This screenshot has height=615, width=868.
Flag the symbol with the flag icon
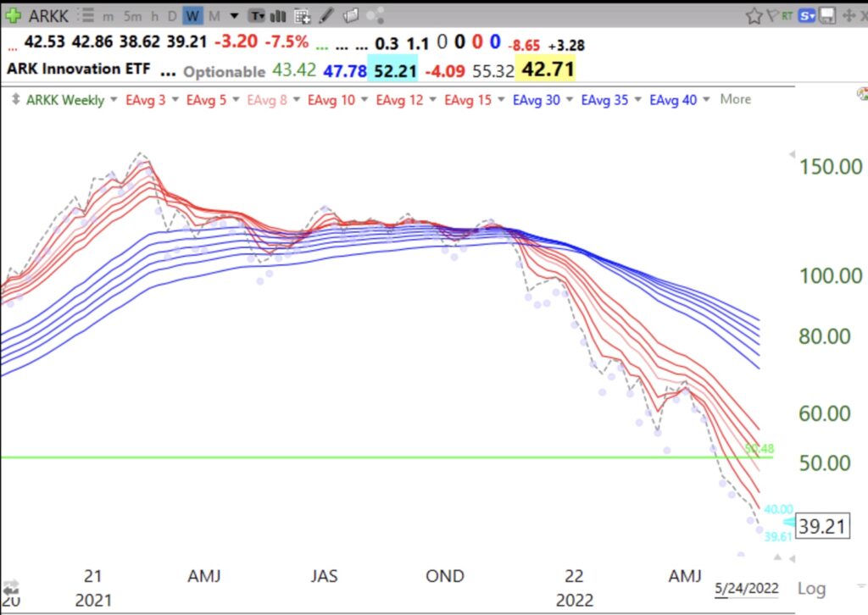(x=771, y=15)
